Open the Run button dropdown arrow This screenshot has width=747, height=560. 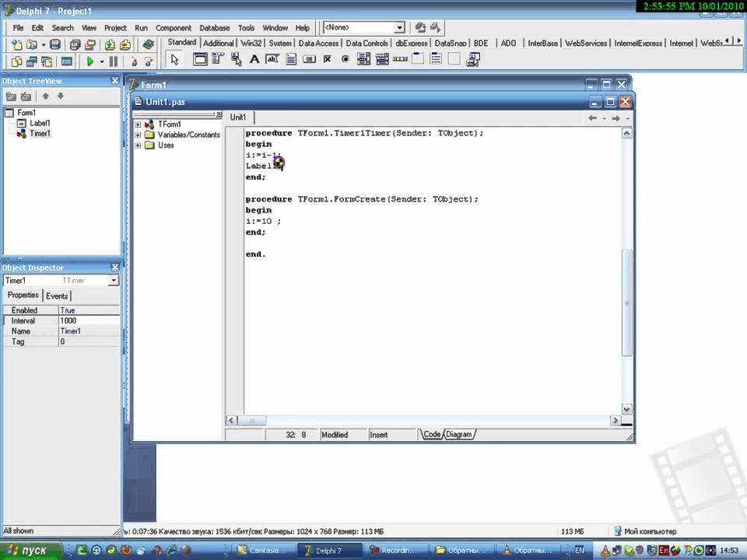tap(101, 61)
